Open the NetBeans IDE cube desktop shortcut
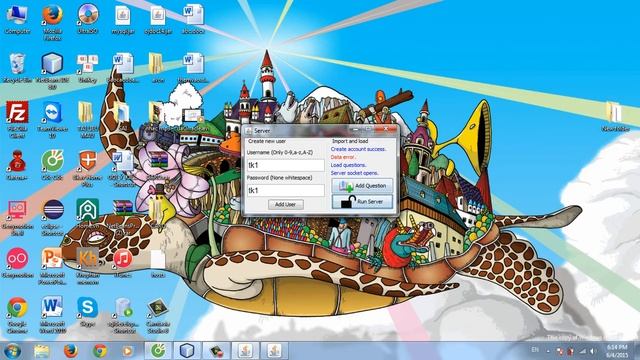The width and height of the screenshot is (640, 360). pos(52,71)
